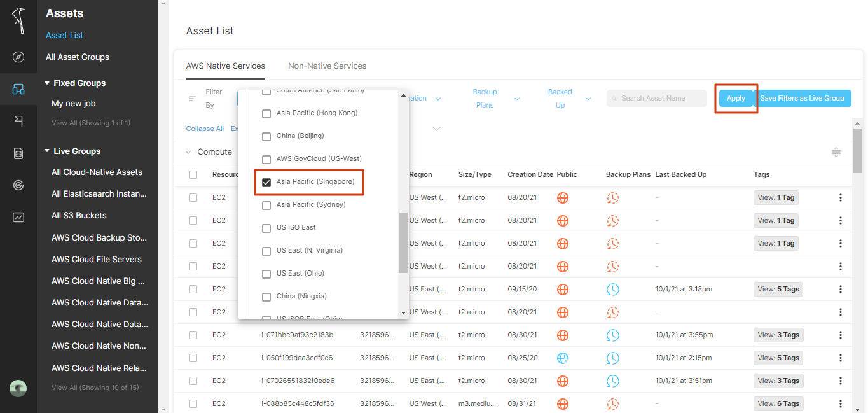Tick the select-all checkbox in table header
Image resolution: width=868 pixels, height=413 pixels.
193,174
